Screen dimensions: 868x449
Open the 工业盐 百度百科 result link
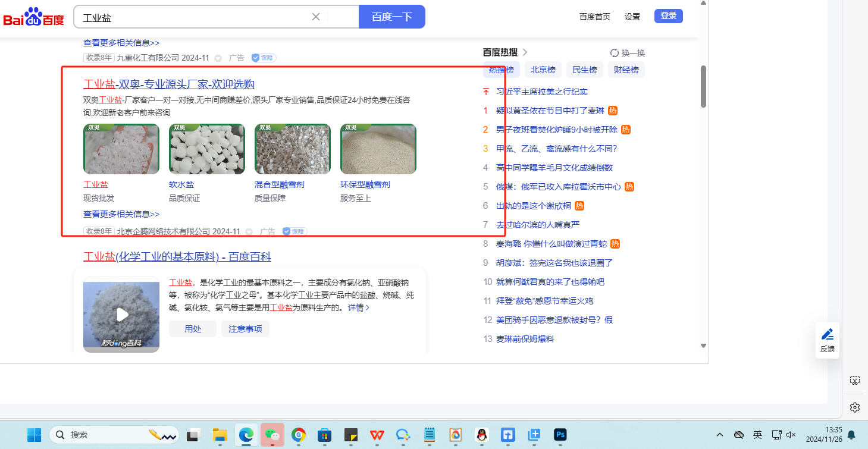click(177, 256)
